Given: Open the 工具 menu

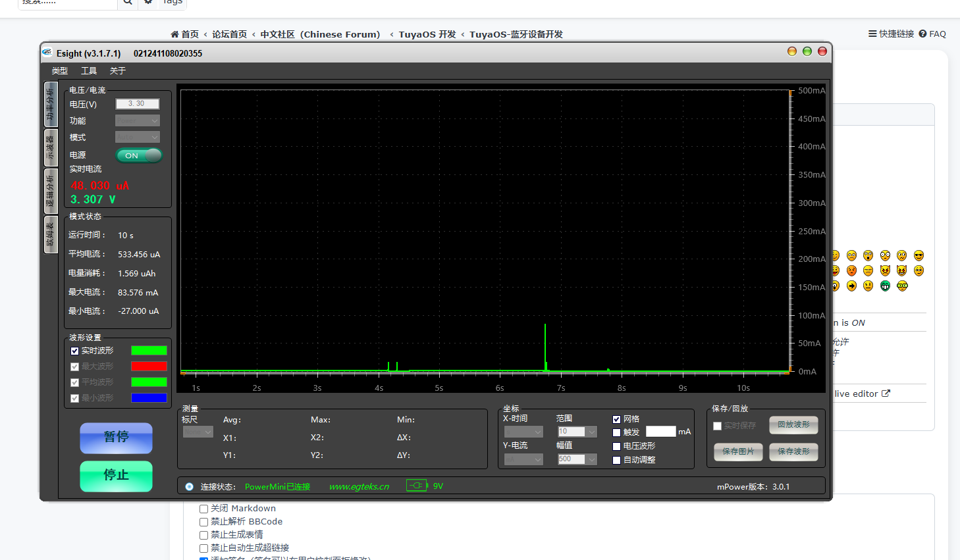Looking at the screenshot, I should click(x=89, y=70).
